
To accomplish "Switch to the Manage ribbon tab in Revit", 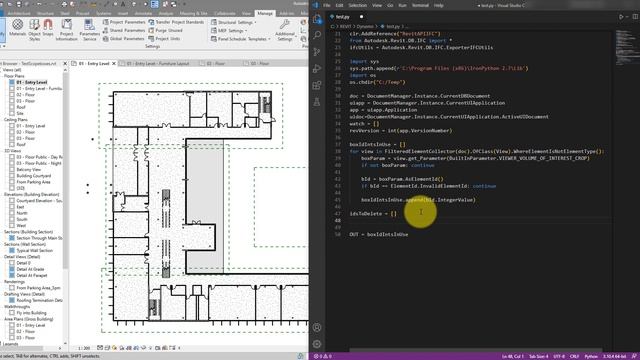I will pyautogui.click(x=264, y=13).
